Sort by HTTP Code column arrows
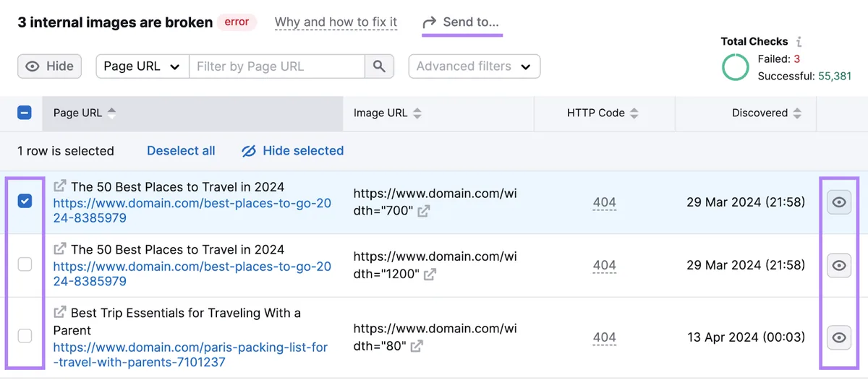This screenshot has width=868, height=380. click(x=634, y=113)
